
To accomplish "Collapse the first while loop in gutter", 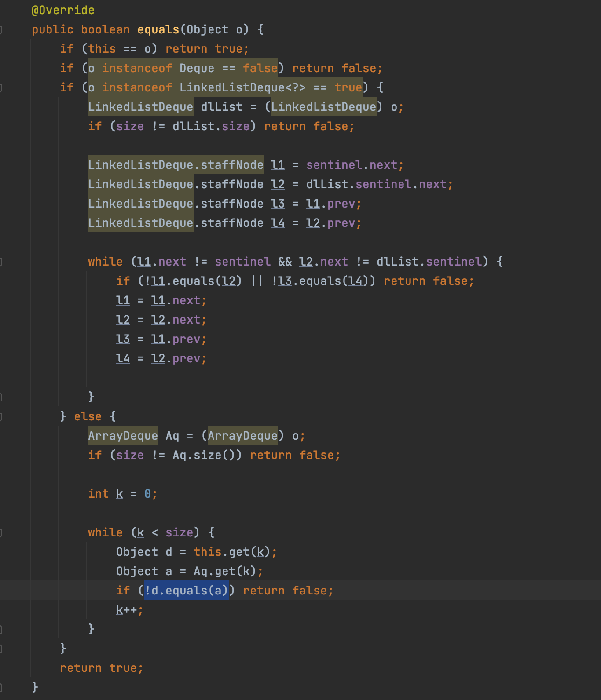I will (1, 262).
